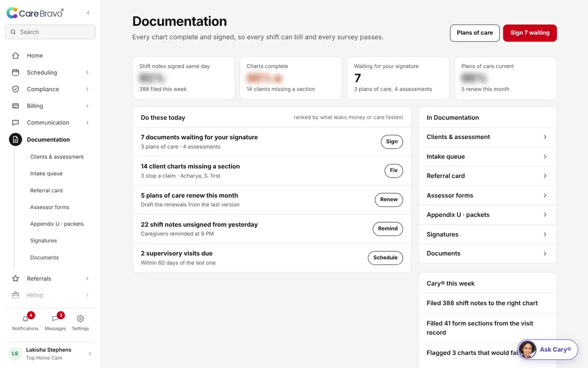Click '5 plans of care renew this month'
This screenshot has width=588, height=368.
pos(190,195)
